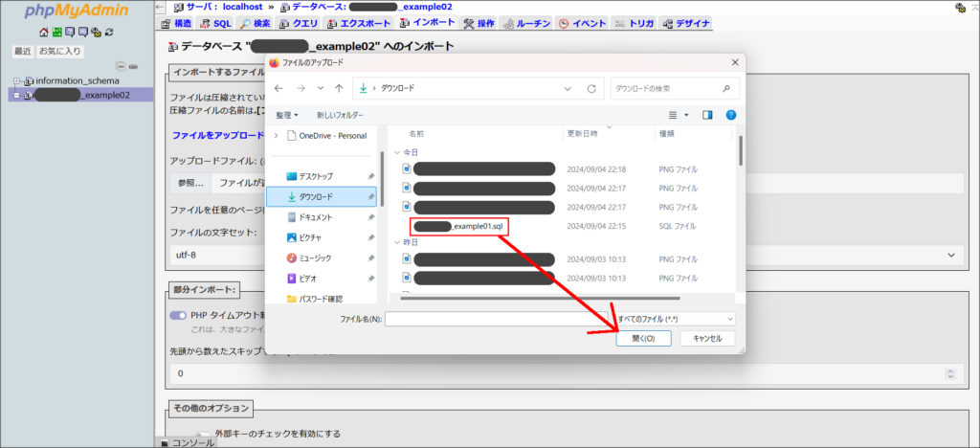Open the デザイナ tab
Screen dimensions: 980x448
[x=686, y=23]
